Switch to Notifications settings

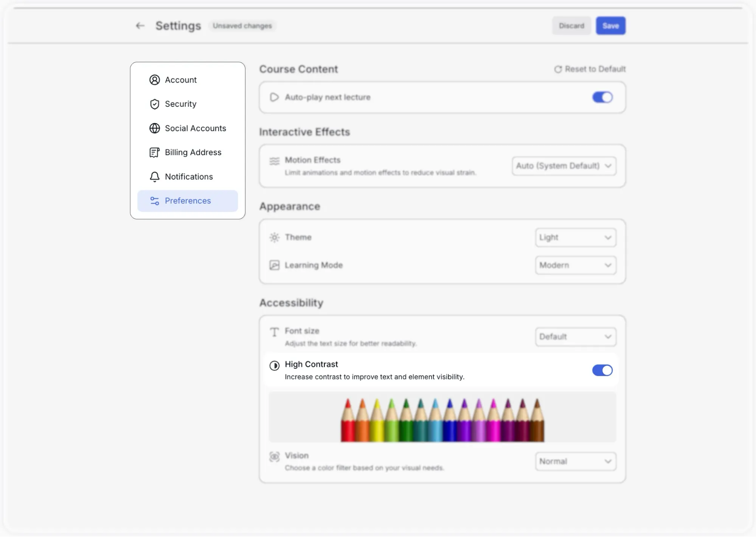tap(188, 177)
